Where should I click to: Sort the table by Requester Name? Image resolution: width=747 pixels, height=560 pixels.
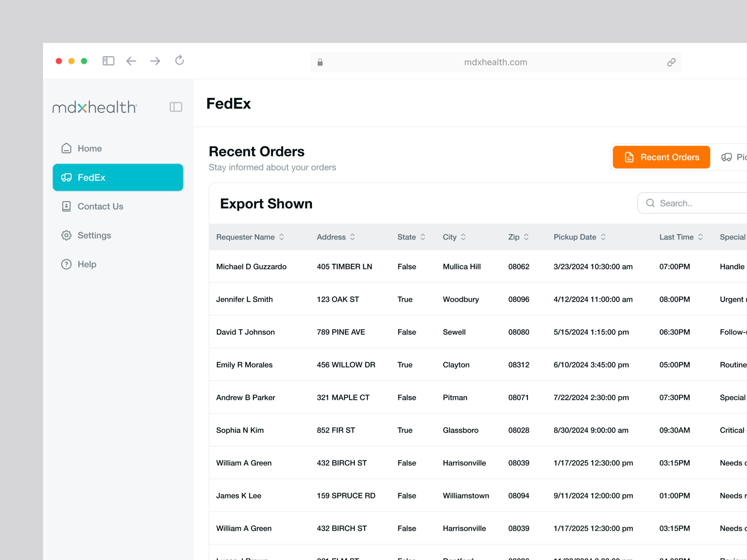click(281, 237)
